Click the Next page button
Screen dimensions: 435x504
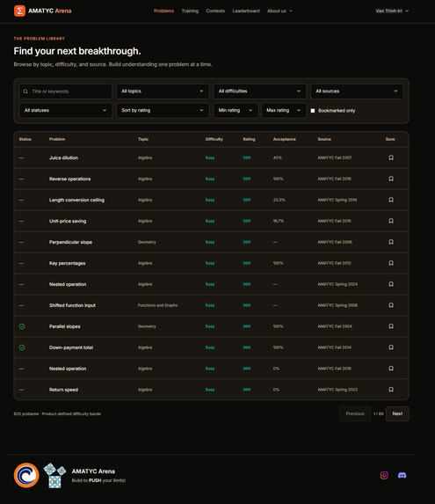pyautogui.click(x=397, y=413)
